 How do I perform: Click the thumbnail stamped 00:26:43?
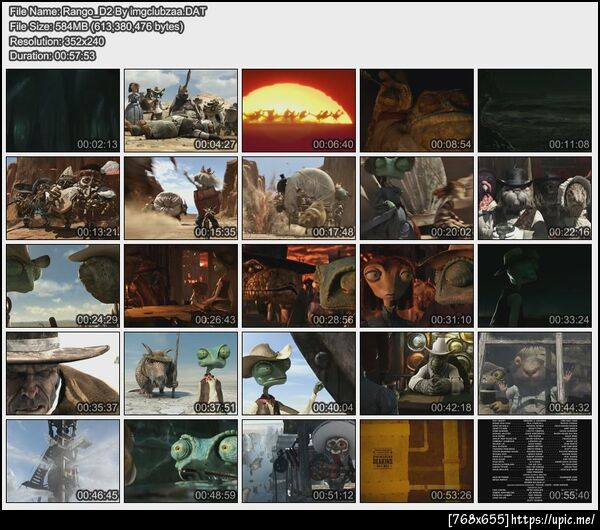181,286
